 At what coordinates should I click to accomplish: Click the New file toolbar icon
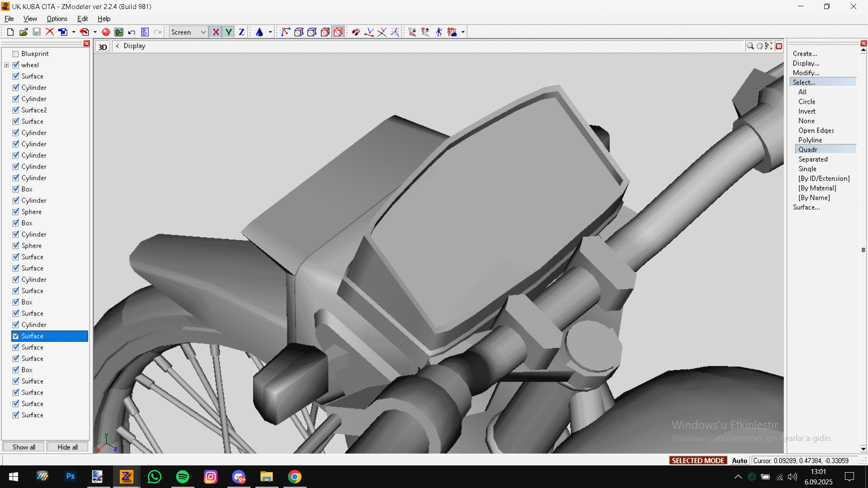(x=10, y=32)
